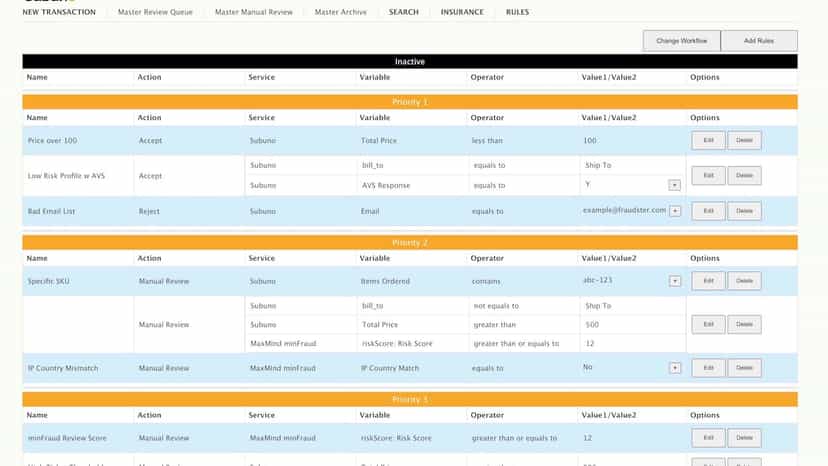828x466 pixels.
Task: Click the value 500 cell
Action: [x=592, y=325]
